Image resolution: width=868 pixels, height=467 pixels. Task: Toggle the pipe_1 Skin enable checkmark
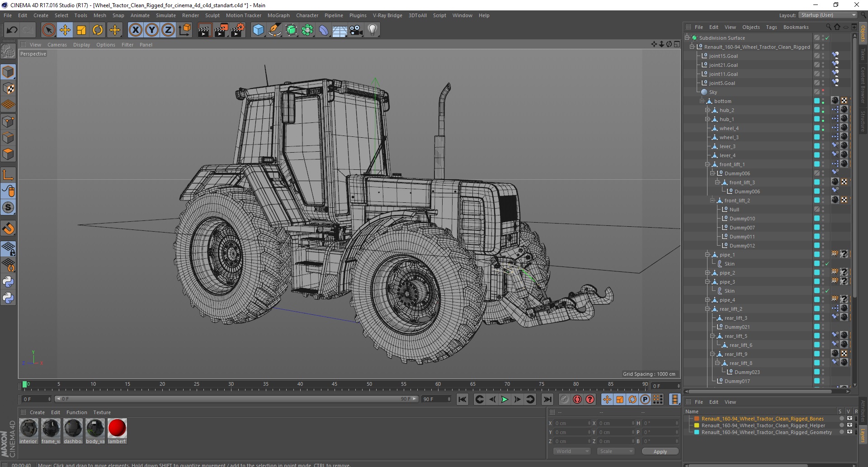click(827, 264)
